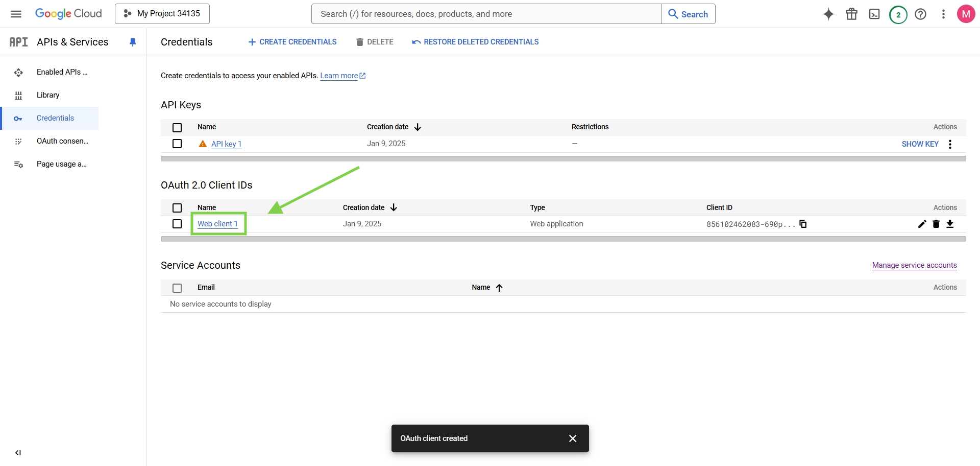980x466 pixels.
Task: Expand the Create Credentials dropdown
Action: tap(292, 42)
